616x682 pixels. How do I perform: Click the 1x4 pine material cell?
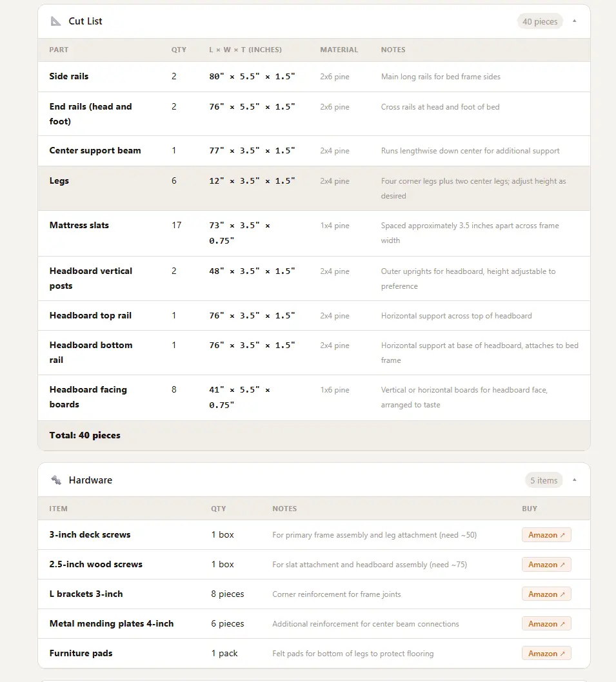tap(335, 226)
